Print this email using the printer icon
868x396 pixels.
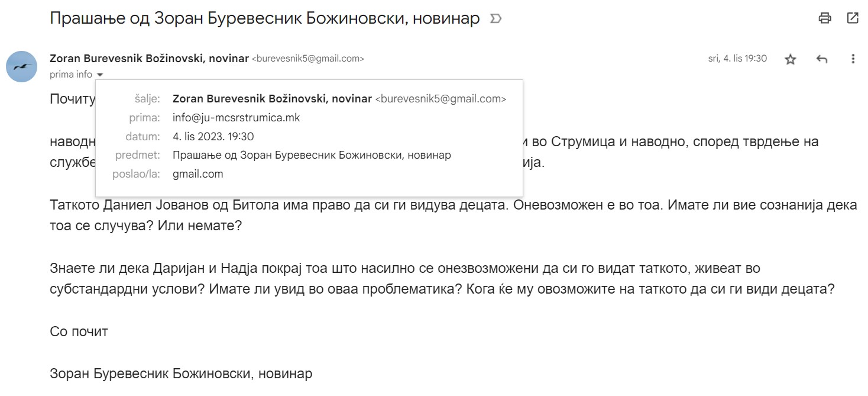tap(825, 18)
